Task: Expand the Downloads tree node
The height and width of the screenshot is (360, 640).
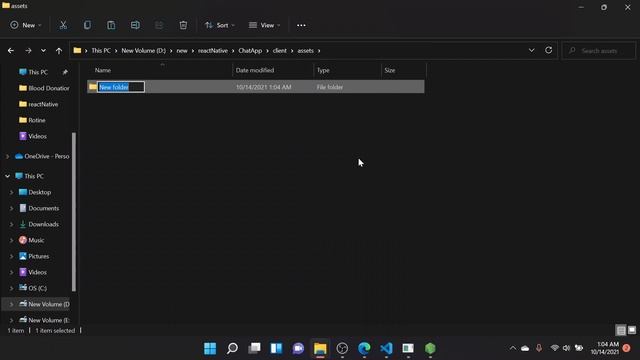Action: 11,224
